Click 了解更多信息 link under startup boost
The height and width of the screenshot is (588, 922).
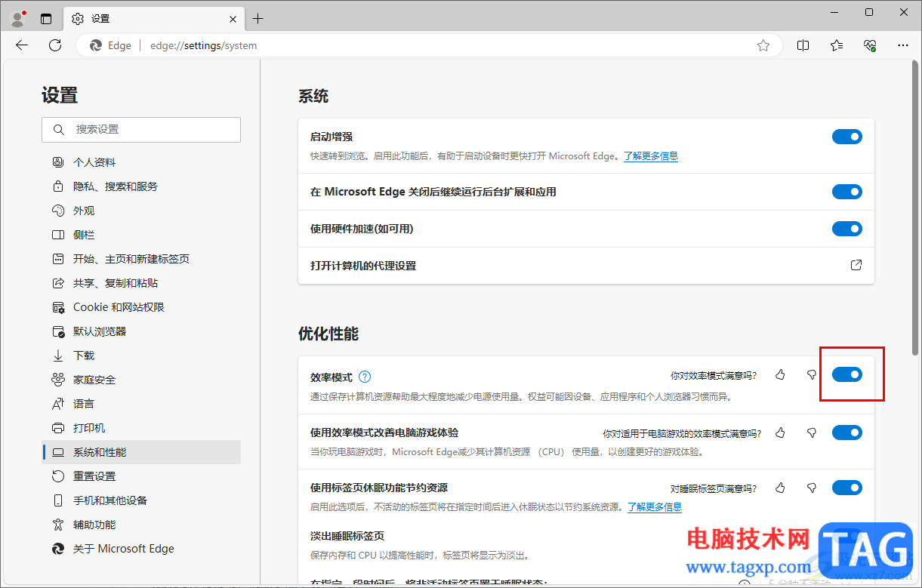[650, 156]
